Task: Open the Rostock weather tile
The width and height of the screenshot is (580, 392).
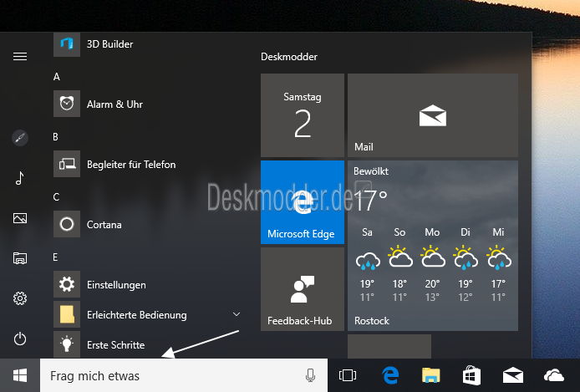Action: 433,246
